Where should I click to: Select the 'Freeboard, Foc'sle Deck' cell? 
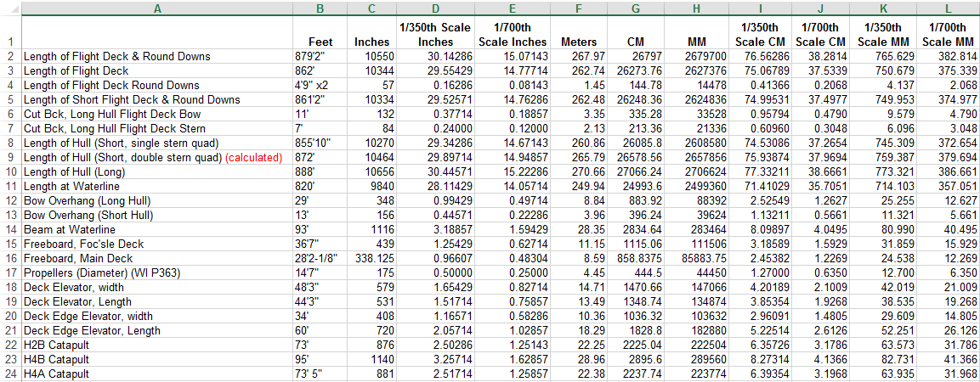tap(157, 244)
